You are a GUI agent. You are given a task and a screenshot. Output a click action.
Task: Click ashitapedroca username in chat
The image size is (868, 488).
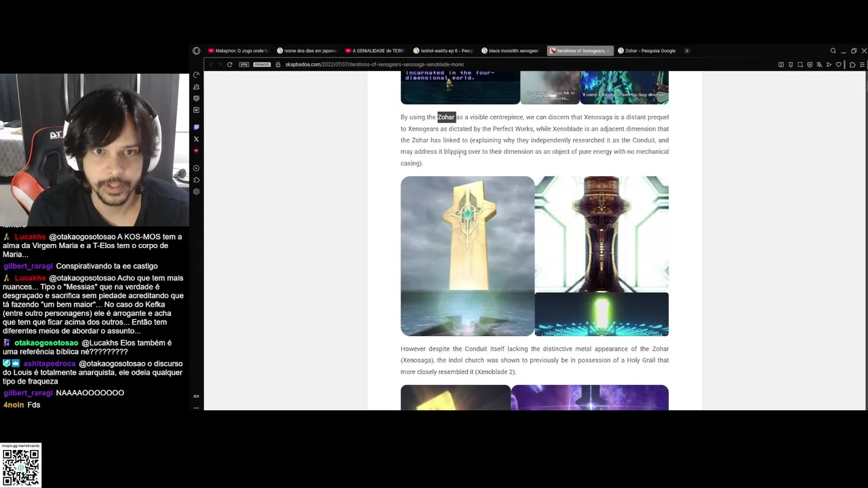(49, 364)
